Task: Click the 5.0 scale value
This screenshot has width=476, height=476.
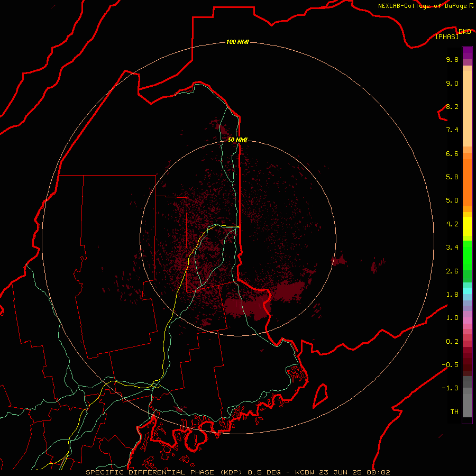Action: coord(452,200)
